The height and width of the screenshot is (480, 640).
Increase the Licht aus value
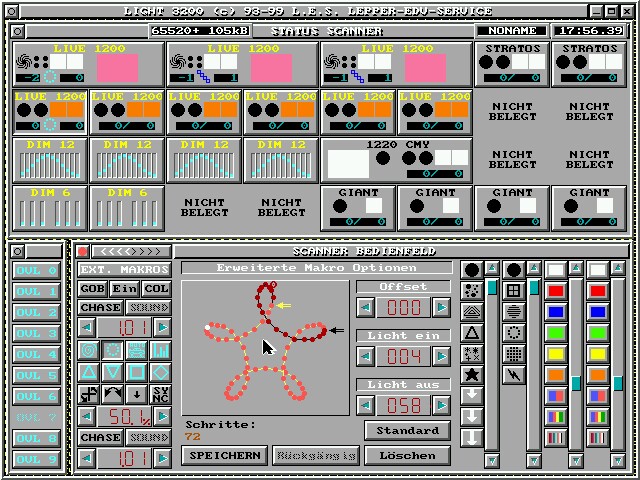pos(441,405)
